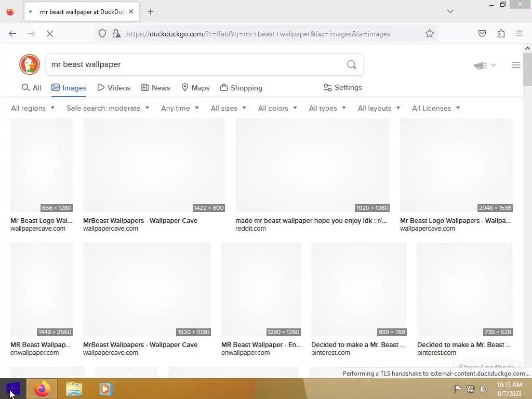Open 'Mr Beast Logo Wallpapers - Wallpa...' title
Screen dimensions: 532x399
click(x=455, y=220)
